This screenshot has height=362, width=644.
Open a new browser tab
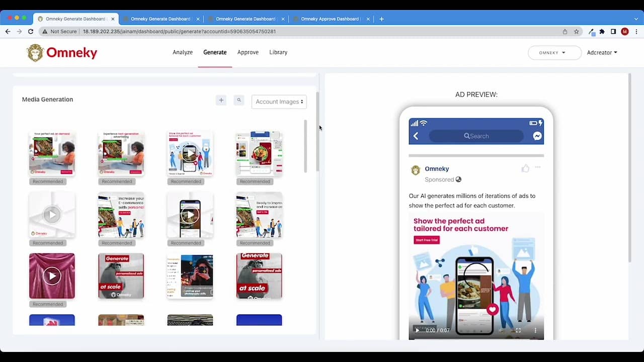coord(381,19)
